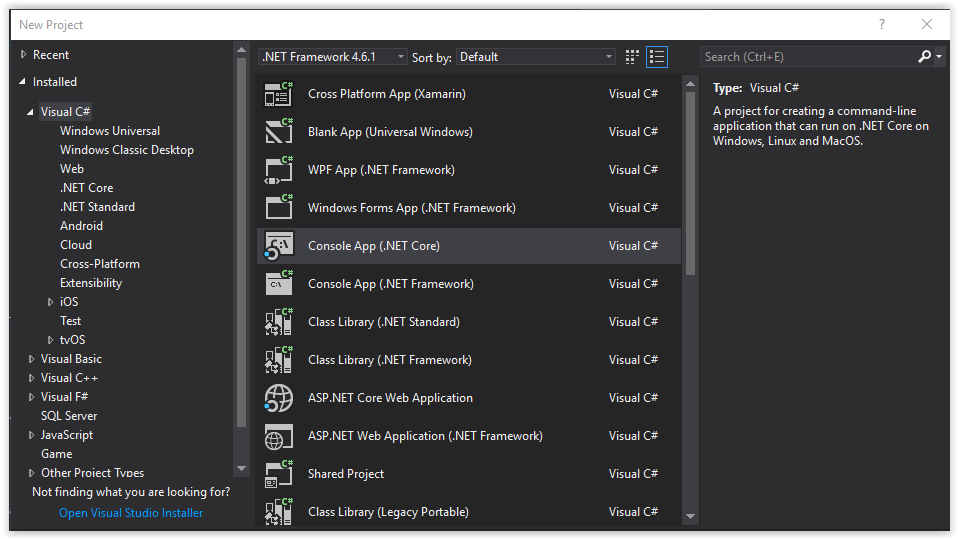Open the Sort by Default dropdown

tap(536, 57)
